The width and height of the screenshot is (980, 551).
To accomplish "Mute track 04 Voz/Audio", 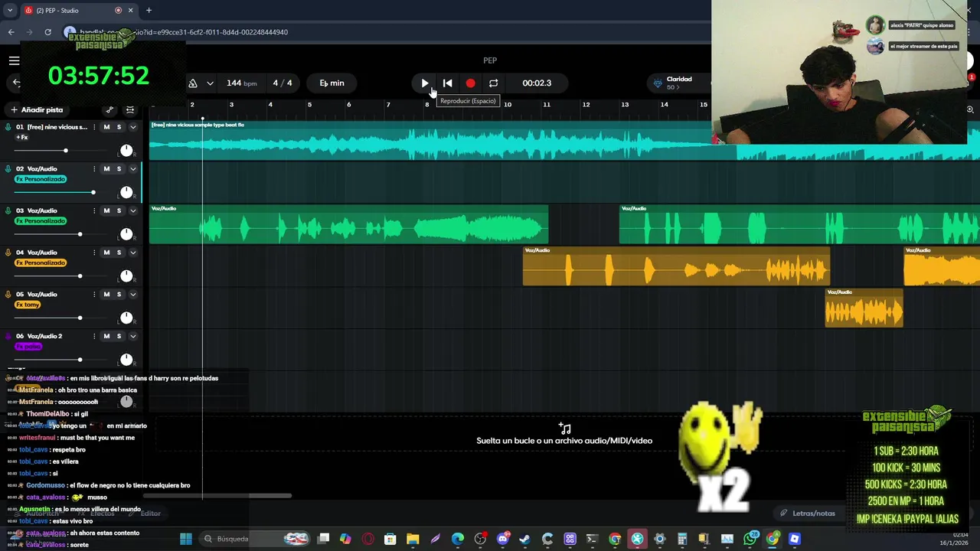I will pos(106,253).
